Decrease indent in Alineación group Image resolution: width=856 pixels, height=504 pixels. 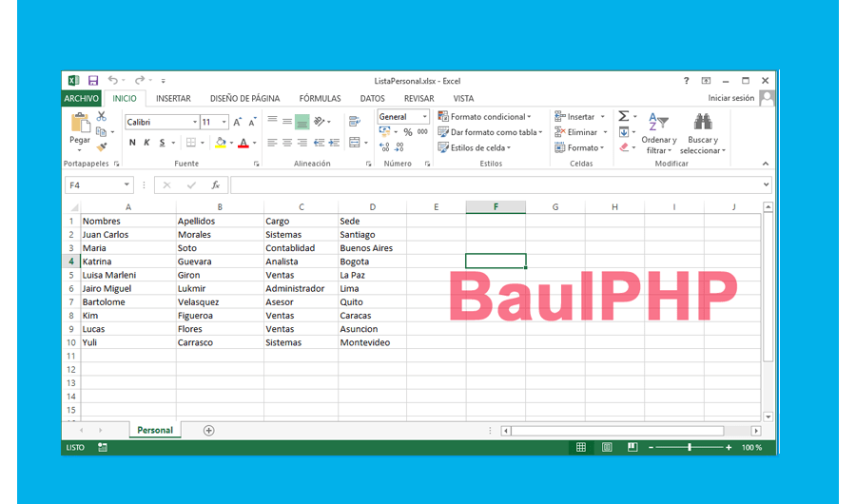pyautogui.click(x=319, y=143)
